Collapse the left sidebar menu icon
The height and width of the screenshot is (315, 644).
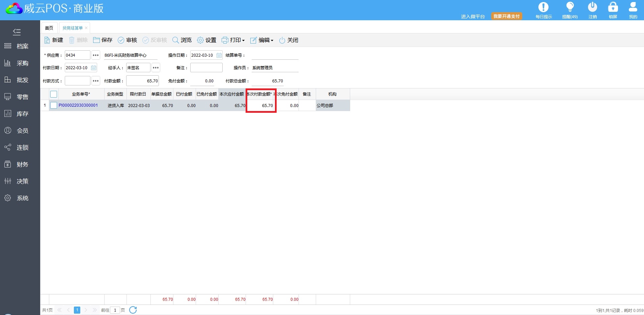(17, 32)
